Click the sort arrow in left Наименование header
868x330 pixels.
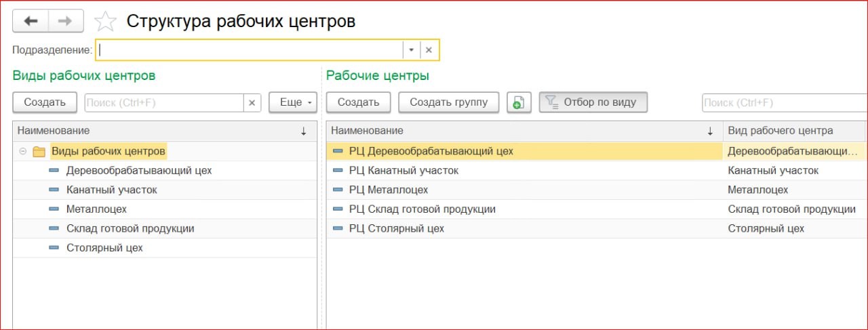(303, 131)
